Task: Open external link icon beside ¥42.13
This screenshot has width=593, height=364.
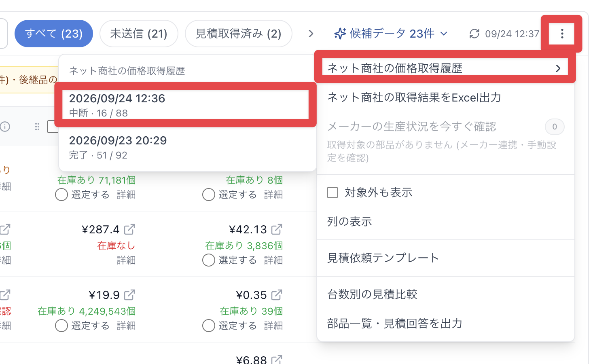Action: (x=277, y=229)
